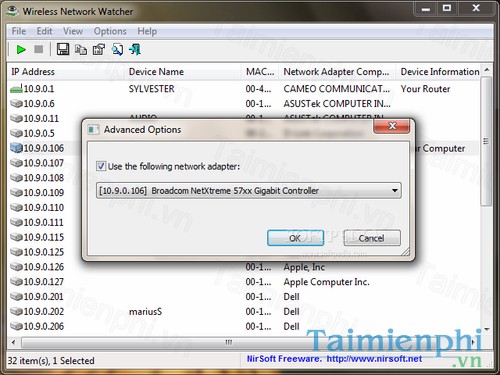Click the vertical scrollbar down arrow

(x=487, y=330)
